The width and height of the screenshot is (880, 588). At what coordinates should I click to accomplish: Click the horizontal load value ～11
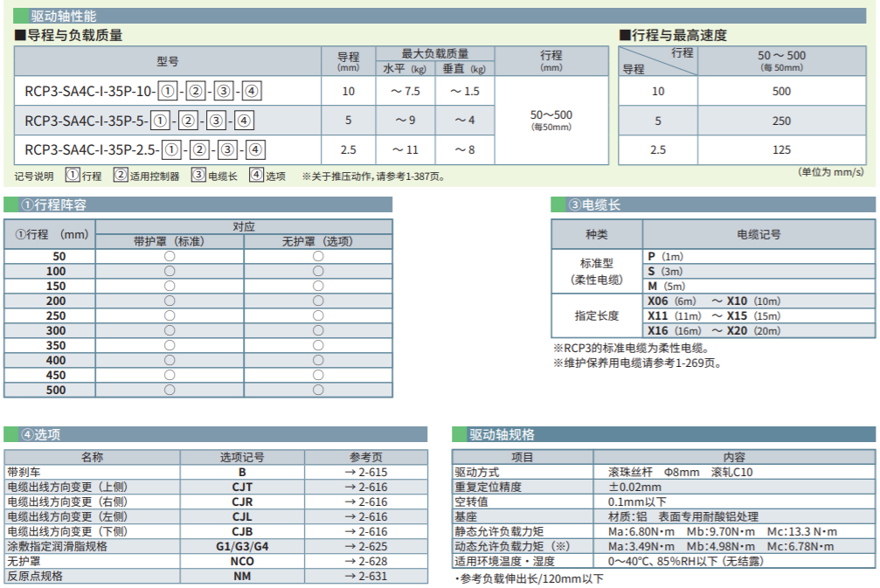coord(405,149)
